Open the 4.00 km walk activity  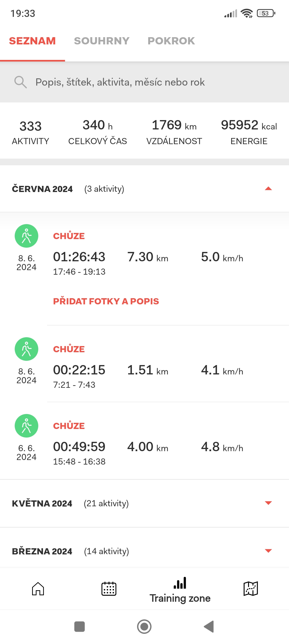pyautogui.click(x=148, y=447)
